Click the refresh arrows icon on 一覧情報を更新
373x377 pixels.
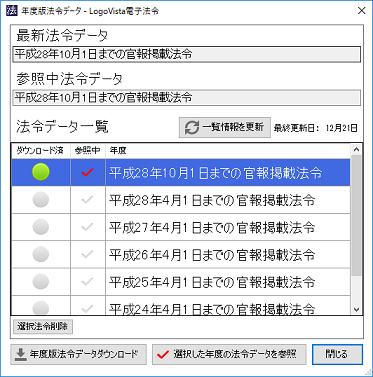click(192, 127)
